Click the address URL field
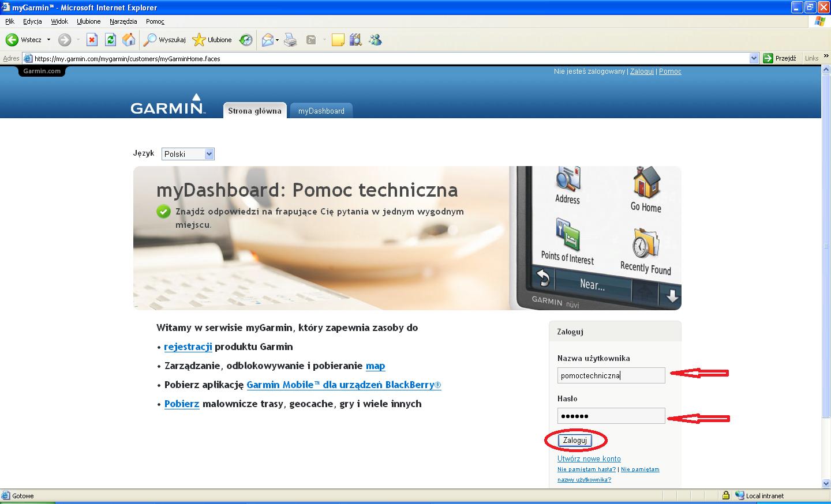 point(390,58)
